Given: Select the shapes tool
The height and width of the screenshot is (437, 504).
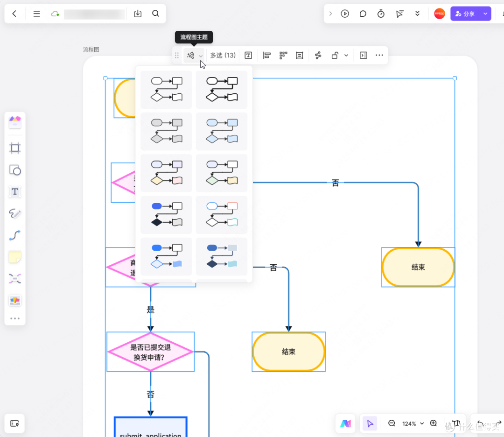Looking at the screenshot, I should 15,170.
